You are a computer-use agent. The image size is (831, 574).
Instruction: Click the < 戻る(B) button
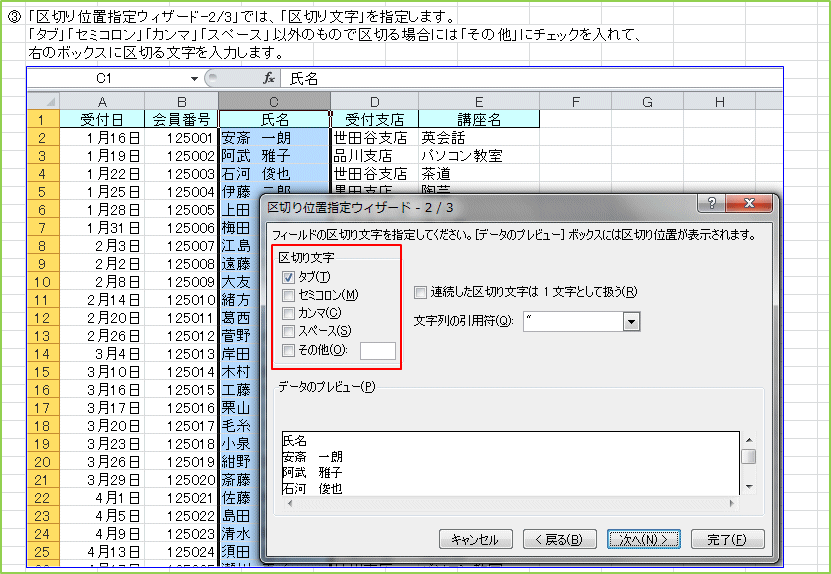560,540
